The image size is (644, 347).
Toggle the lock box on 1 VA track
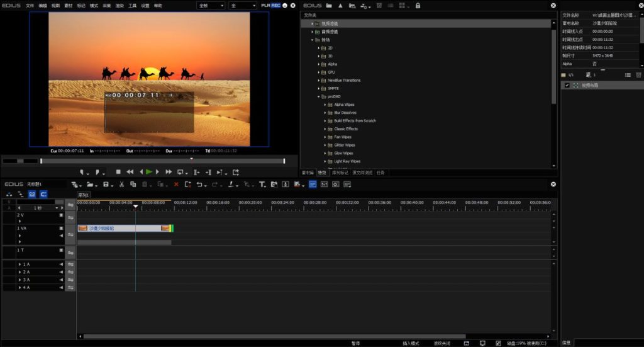pyautogui.click(x=61, y=228)
